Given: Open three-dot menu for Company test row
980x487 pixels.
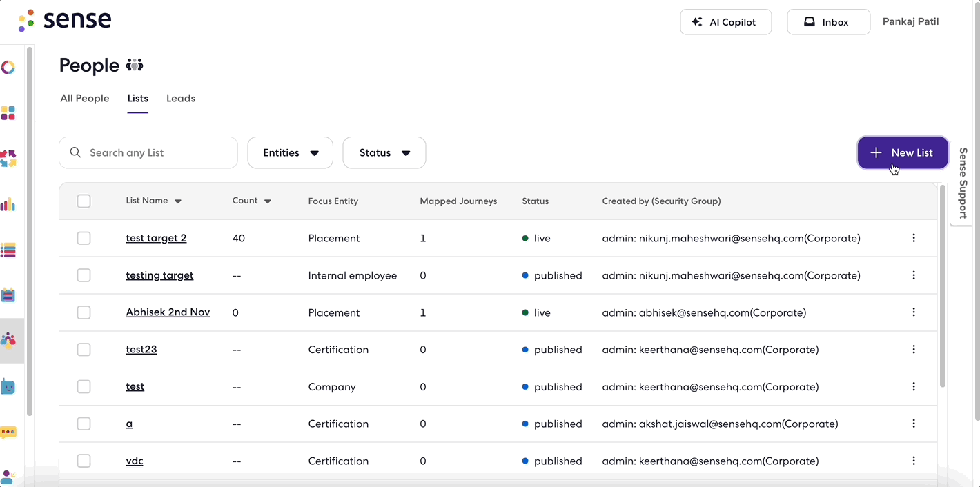Looking at the screenshot, I should pyautogui.click(x=914, y=387).
